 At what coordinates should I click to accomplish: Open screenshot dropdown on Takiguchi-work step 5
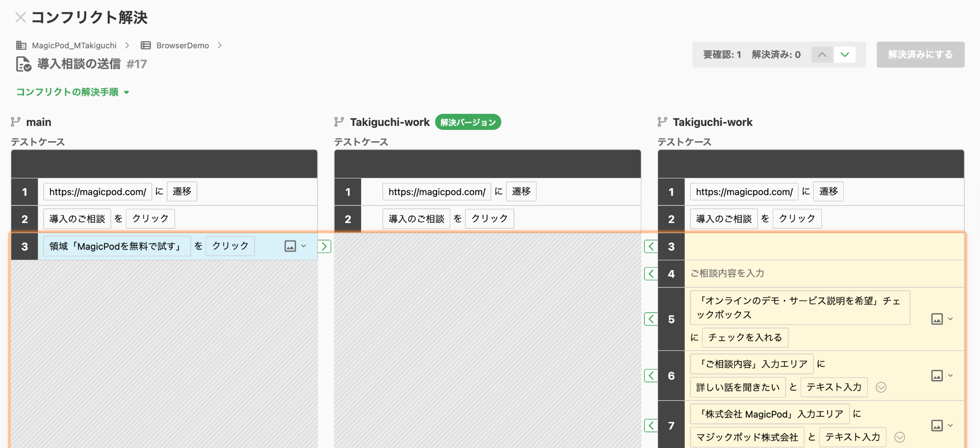(942, 319)
